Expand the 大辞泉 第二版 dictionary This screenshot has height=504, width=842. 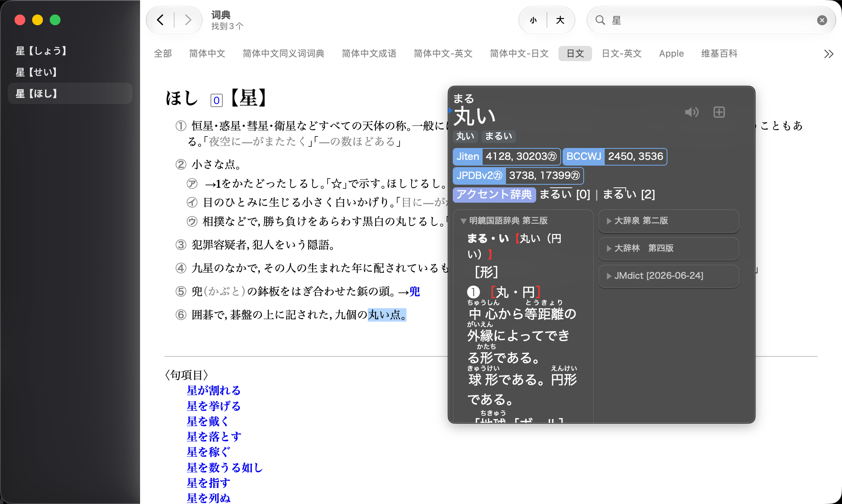pos(668,221)
